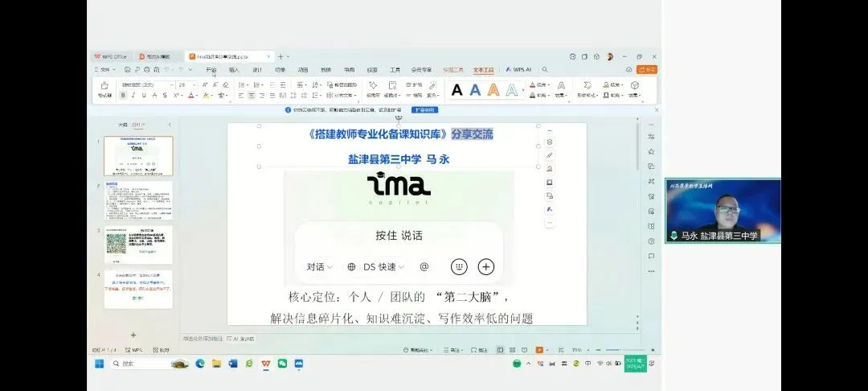Click the print preview icon
The height and width of the screenshot is (391, 868).
[157, 70]
